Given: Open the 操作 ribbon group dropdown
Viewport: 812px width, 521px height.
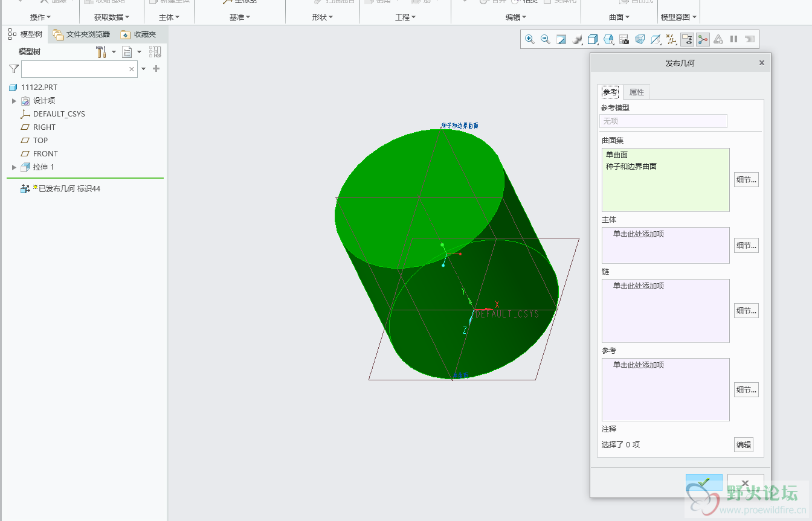Looking at the screenshot, I should (x=40, y=18).
